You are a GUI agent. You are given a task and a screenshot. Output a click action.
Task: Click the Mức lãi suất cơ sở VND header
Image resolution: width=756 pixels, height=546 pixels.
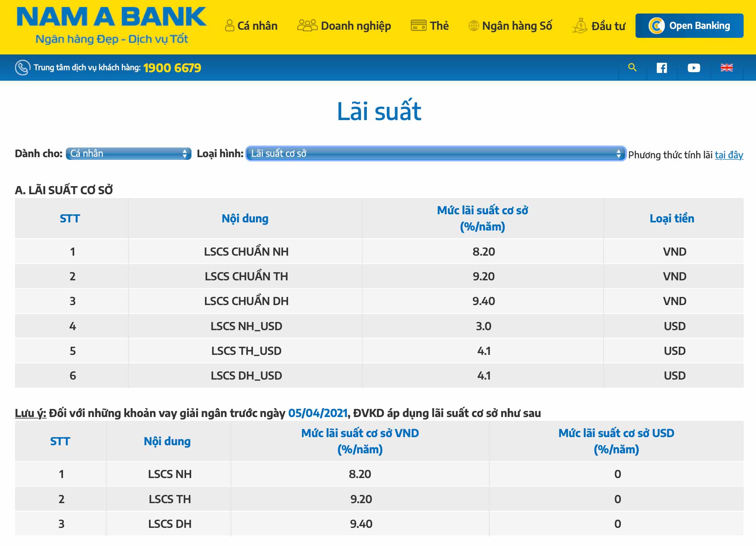360,441
